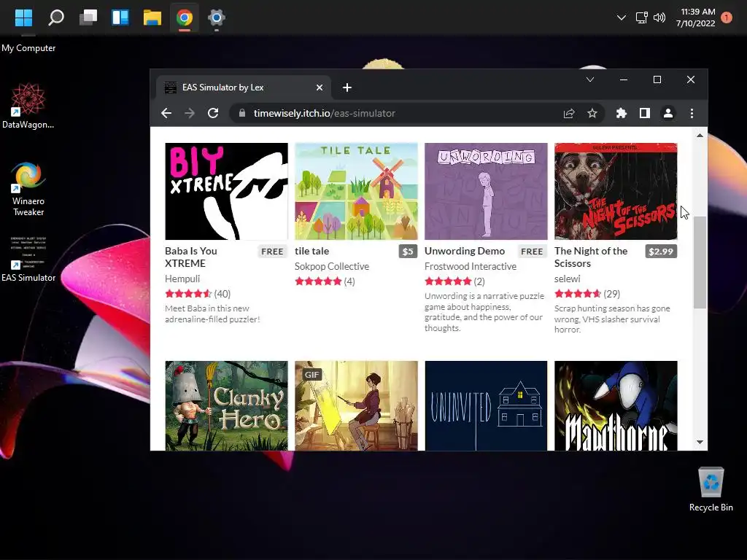The width and height of the screenshot is (747, 560).
Task: Open Chrome profile menu
Action: click(x=668, y=113)
